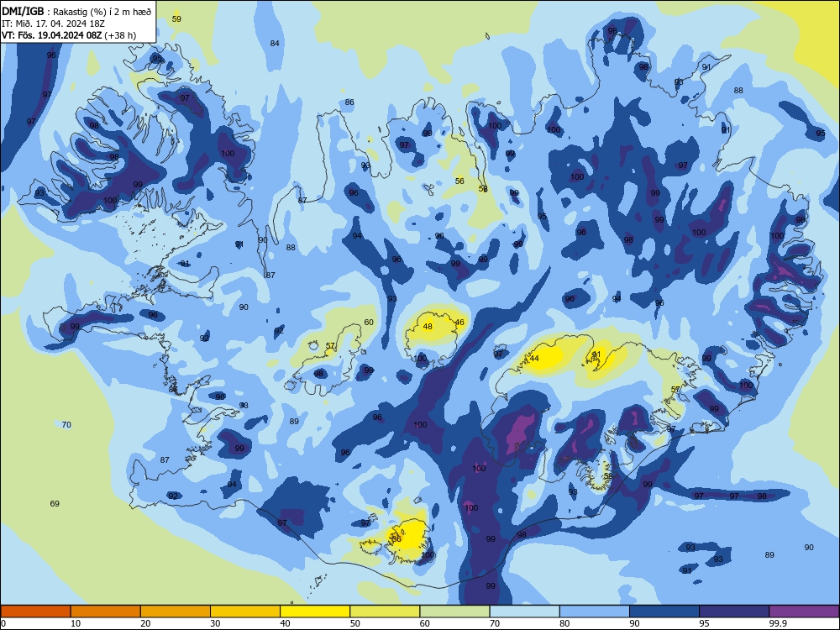Click the '50' legend scale label
Image resolution: width=840 pixels, height=630 pixels.
pyautogui.click(x=355, y=623)
